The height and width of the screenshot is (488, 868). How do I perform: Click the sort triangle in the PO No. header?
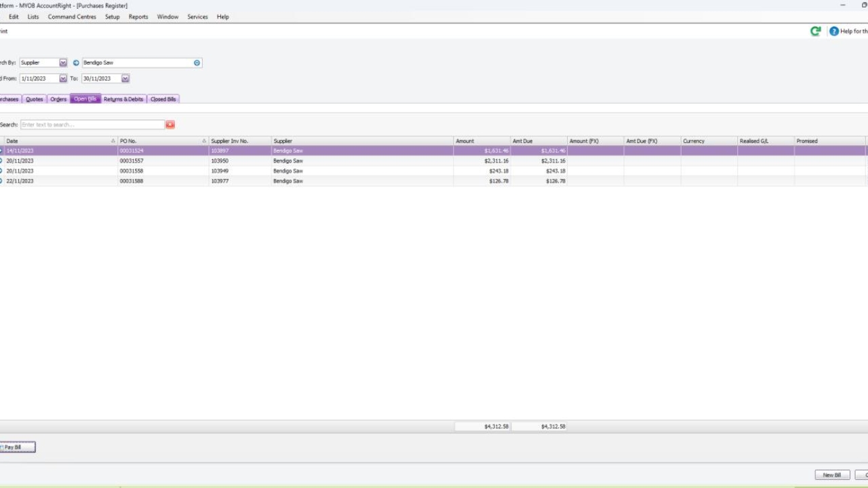(x=204, y=141)
